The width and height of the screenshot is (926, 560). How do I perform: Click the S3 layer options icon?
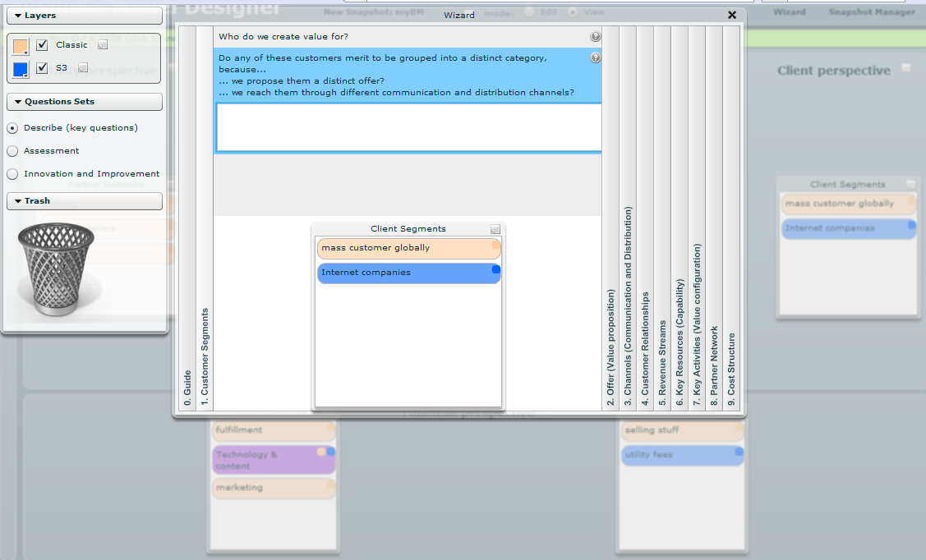(x=83, y=68)
